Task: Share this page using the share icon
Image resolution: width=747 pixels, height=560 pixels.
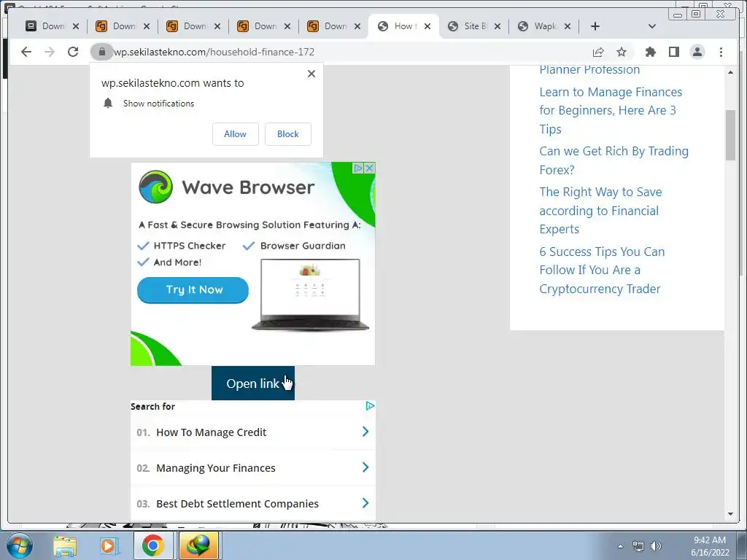Action: [x=598, y=52]
